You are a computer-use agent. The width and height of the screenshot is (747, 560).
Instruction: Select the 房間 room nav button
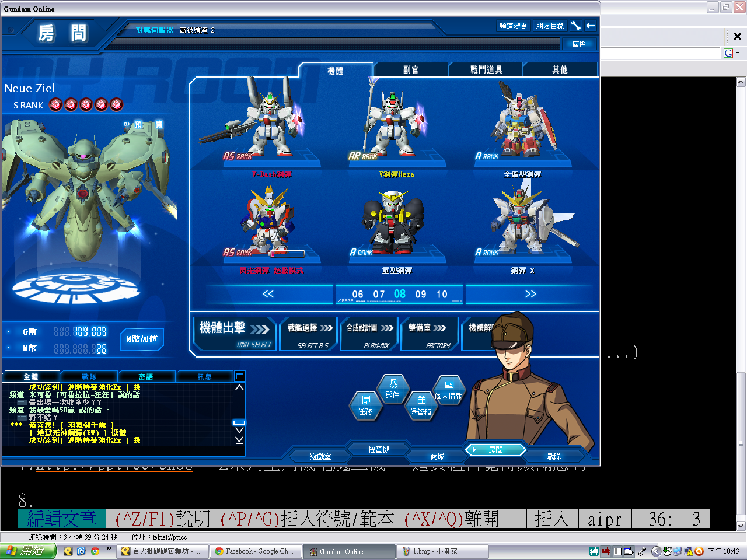tap(495, 450)
